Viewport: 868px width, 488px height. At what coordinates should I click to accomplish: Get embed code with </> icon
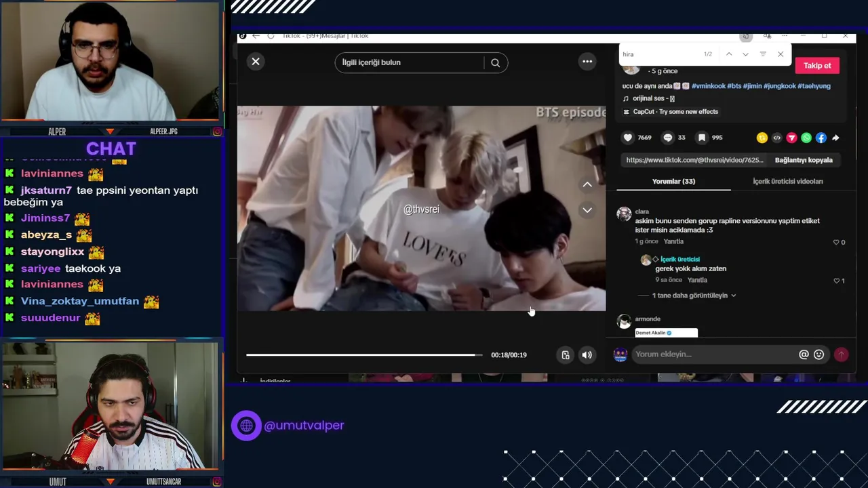pyautogui.click(x=777, y=138)
